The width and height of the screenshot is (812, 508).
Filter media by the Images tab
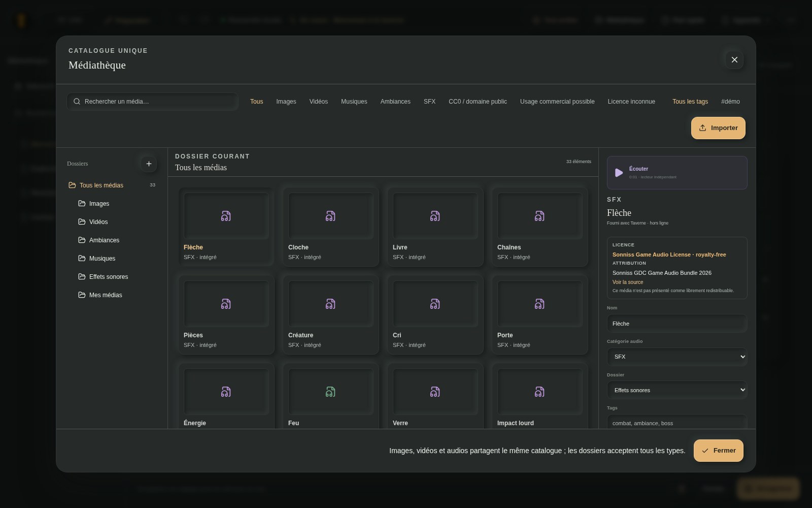(286, 102)
